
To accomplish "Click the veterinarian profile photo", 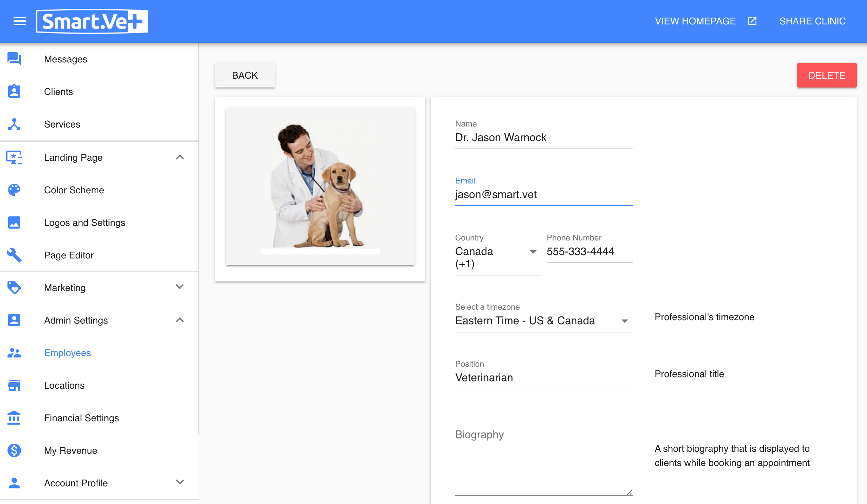I will 320,187.
